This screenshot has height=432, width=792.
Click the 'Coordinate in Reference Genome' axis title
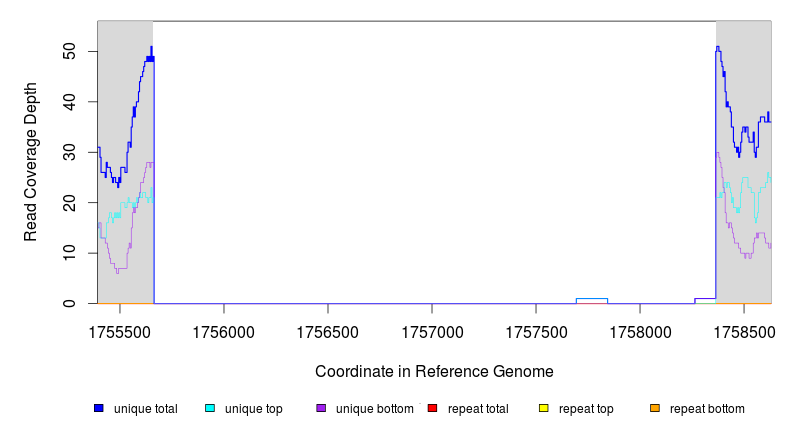434,371
